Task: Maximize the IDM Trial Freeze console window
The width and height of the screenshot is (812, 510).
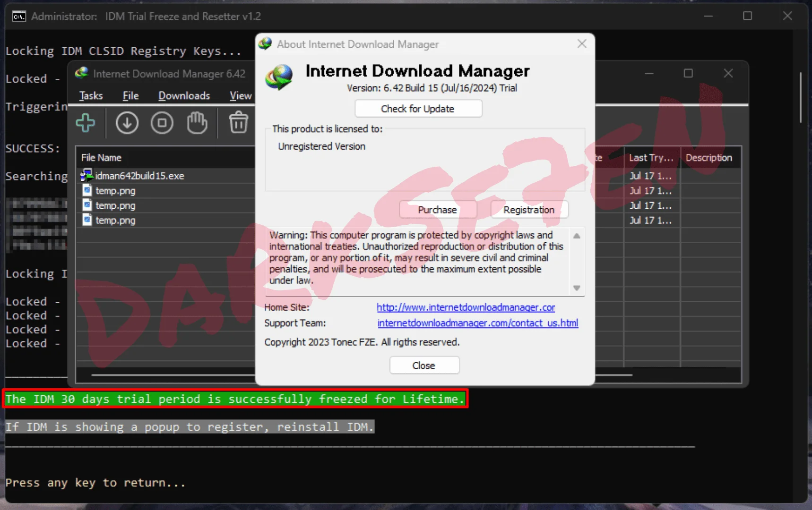Action: [x=748, y=16]
